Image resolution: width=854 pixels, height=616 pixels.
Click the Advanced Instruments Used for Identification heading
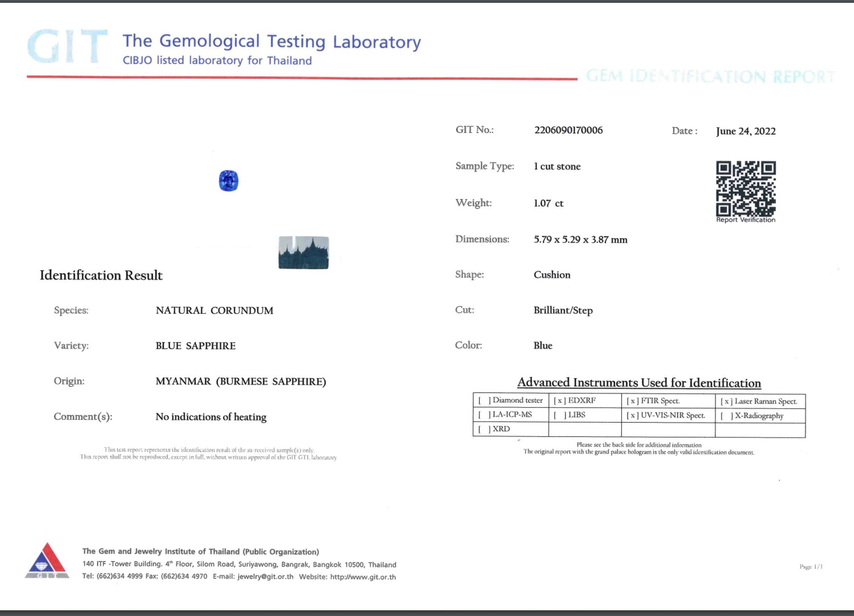click(639, 383)
